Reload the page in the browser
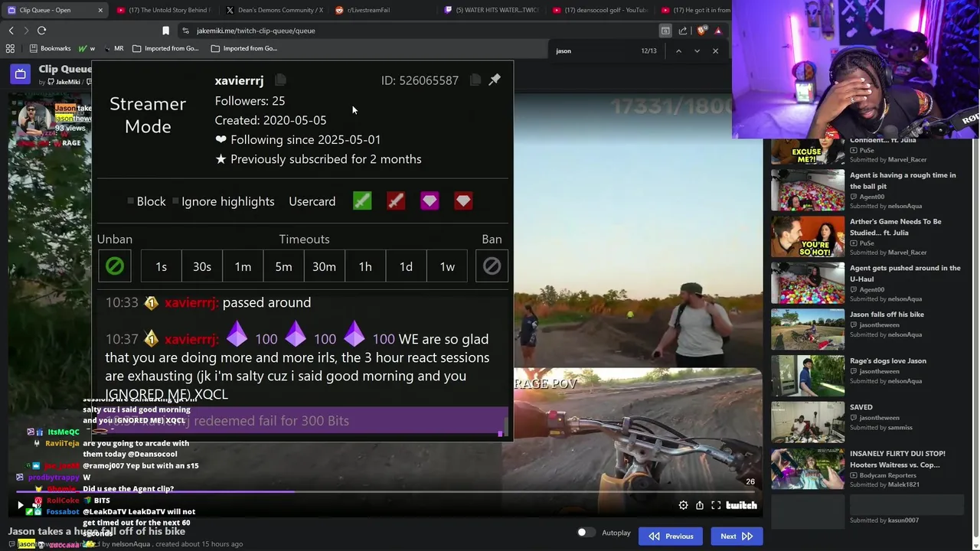 [x=41, y=31]
